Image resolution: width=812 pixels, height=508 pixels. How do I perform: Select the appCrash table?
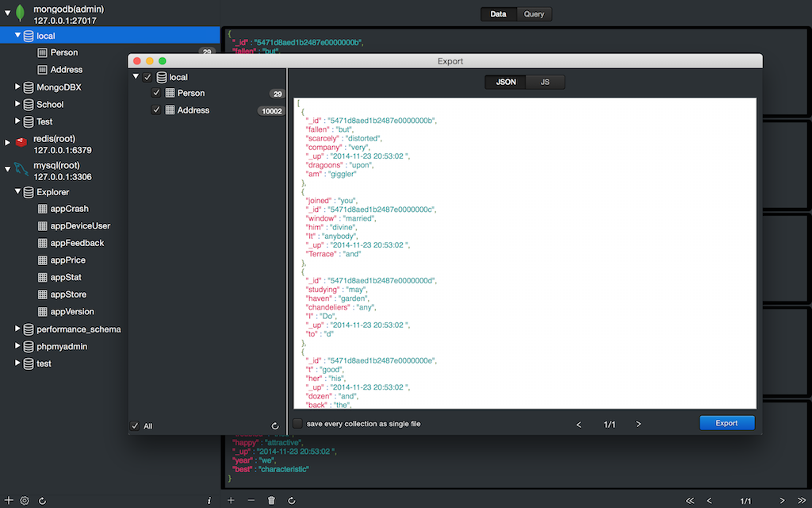point(69,209)
